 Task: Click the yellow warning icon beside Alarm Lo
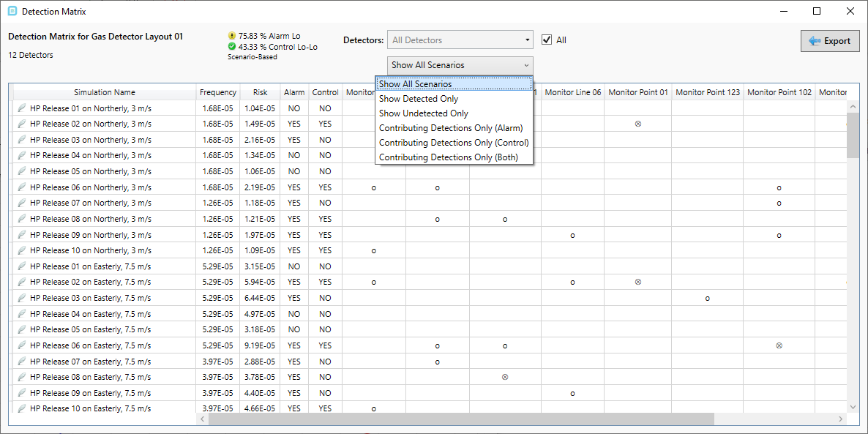point(232,36)
